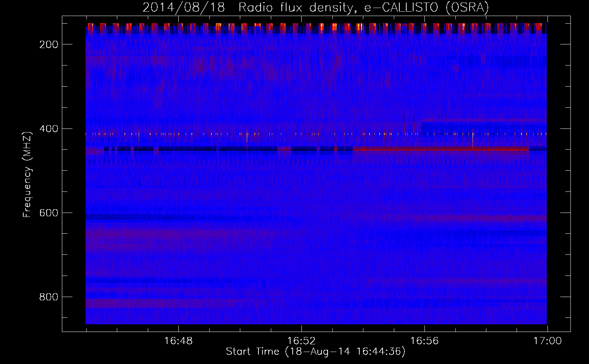Click the "200" frequency tick label
The height and width of the screenshot is (364, 589).
(48, 44)
